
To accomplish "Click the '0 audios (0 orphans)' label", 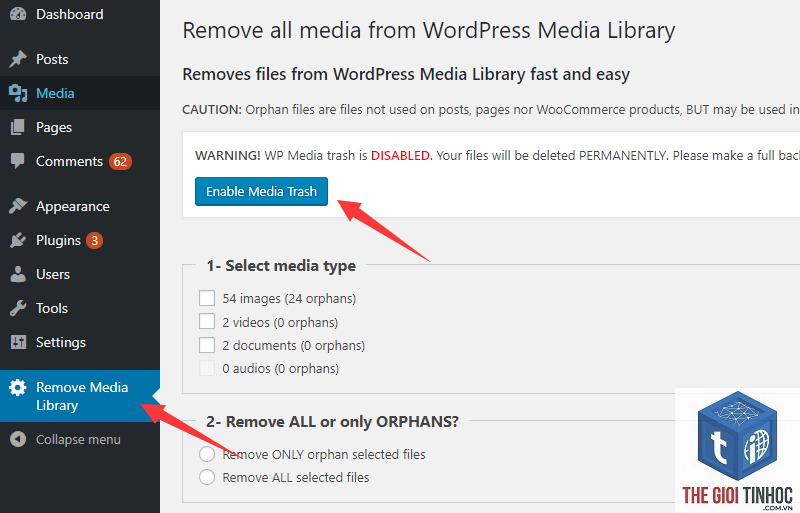I will coord(281,369).
